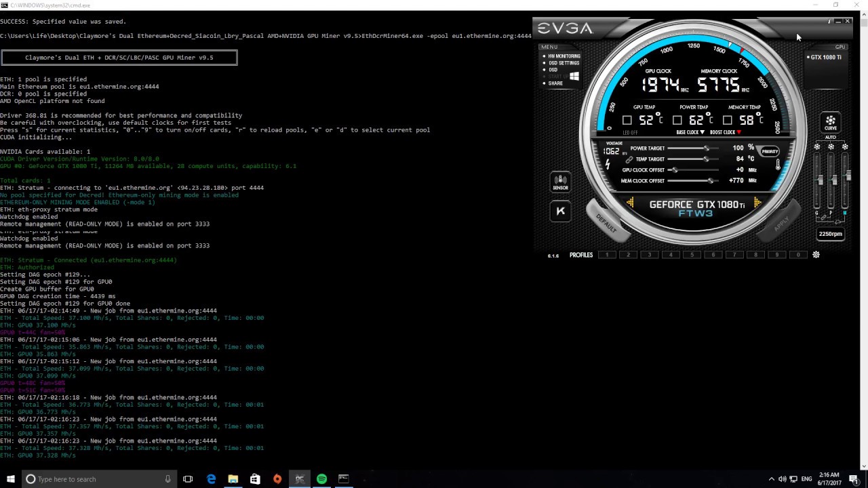Click the Command Prompt taskbar button
This screenshot has width=868, height=488.
coord(344,479)
